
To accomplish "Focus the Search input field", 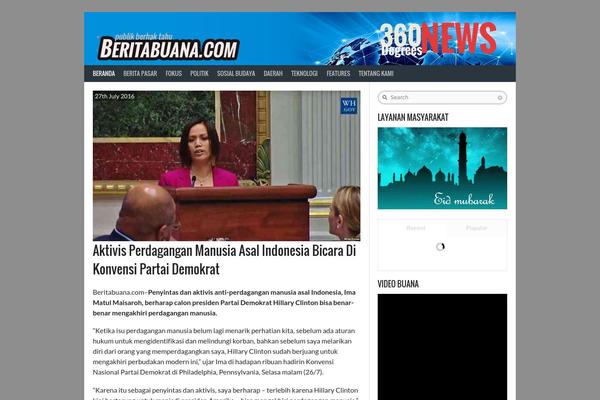I will click(x=442, y=98).
